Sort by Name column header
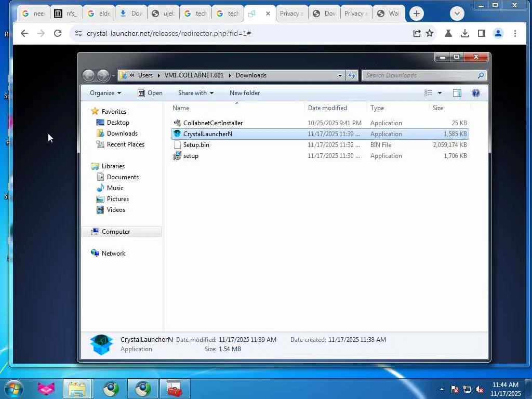The width and height of the screenshot is (532, 399). 237,108
